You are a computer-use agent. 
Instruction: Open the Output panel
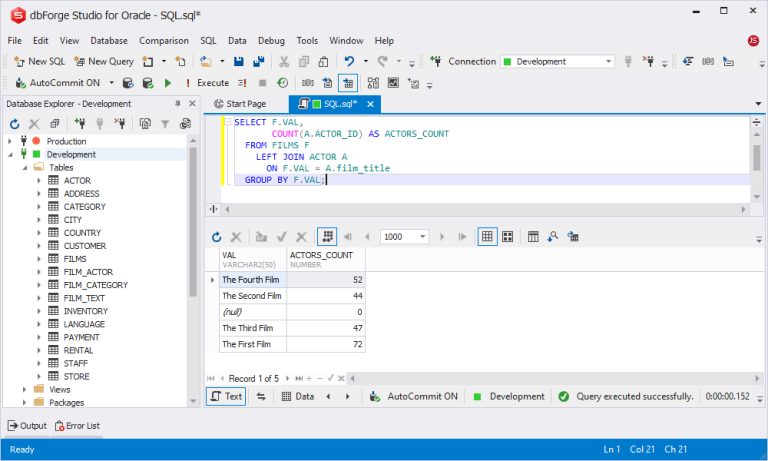click(x=27, y=426)
